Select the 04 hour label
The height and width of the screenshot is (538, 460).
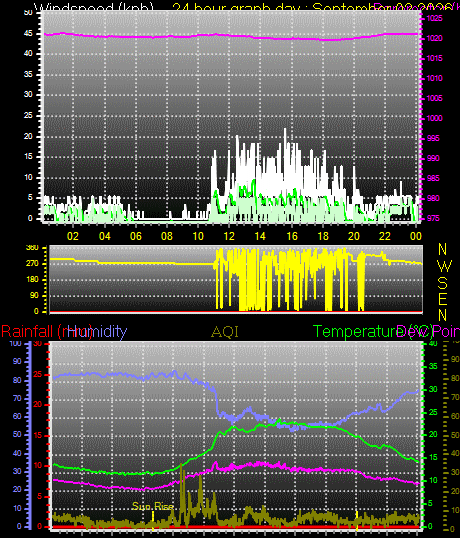tap(105, 236)
